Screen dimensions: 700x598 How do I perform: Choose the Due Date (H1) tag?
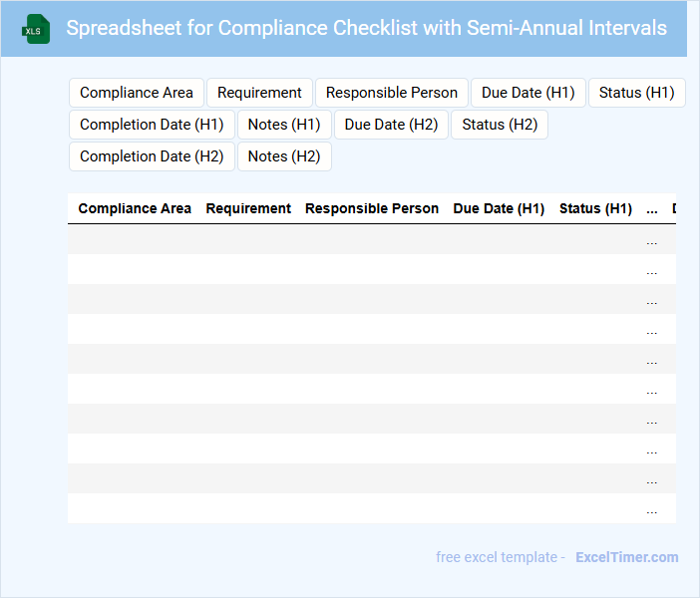[528, 93]
